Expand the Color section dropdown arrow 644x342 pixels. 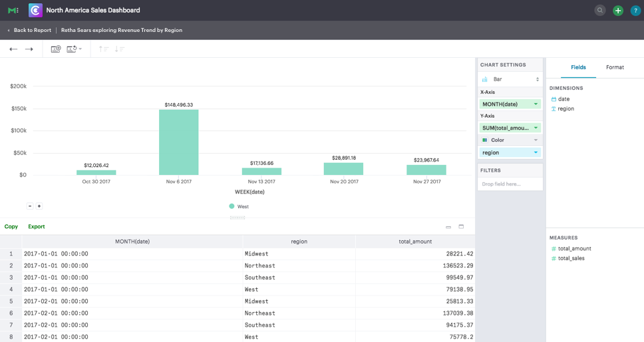[x=536, y=140]
